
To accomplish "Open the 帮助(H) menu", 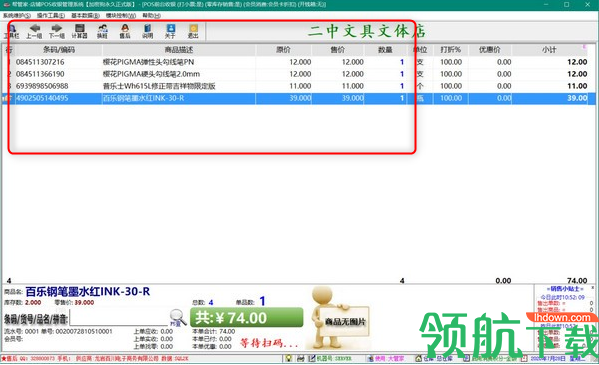I will point(152,16).
